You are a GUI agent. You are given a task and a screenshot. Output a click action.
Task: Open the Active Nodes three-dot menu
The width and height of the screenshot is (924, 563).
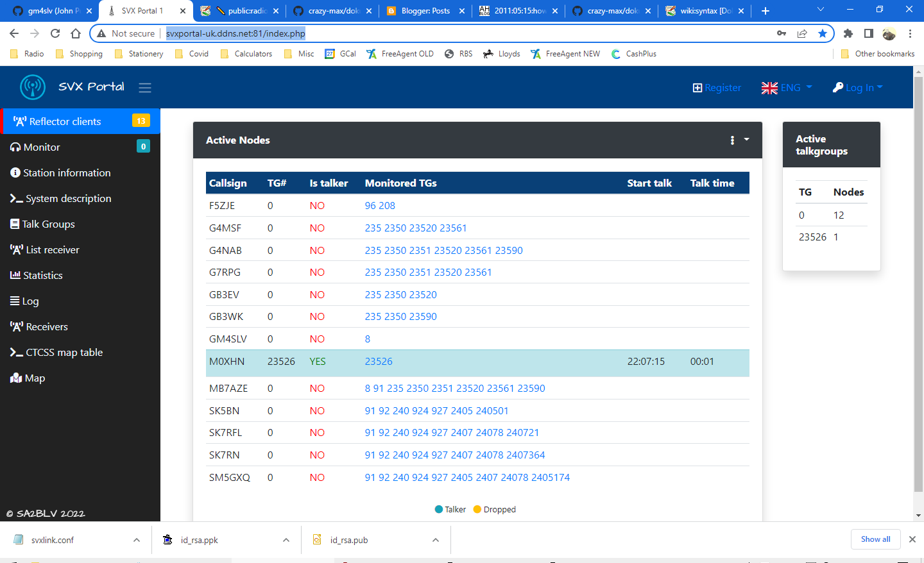pyautogui.click(x=732, y=140)
